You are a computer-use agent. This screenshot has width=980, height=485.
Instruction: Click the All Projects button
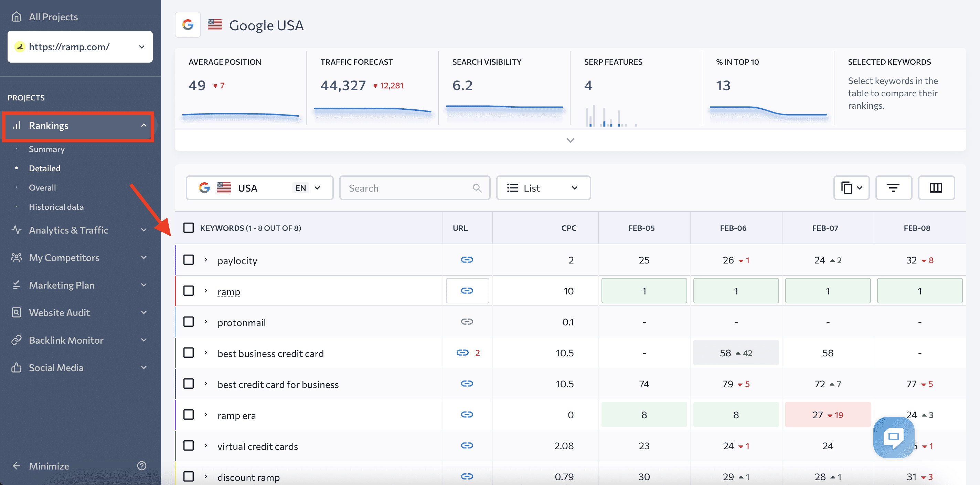point(53,15)
